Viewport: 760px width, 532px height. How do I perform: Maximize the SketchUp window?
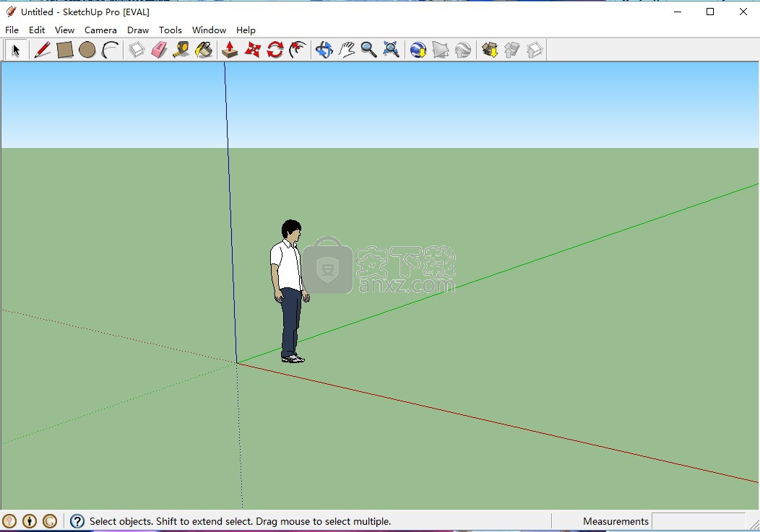point(710,12)
